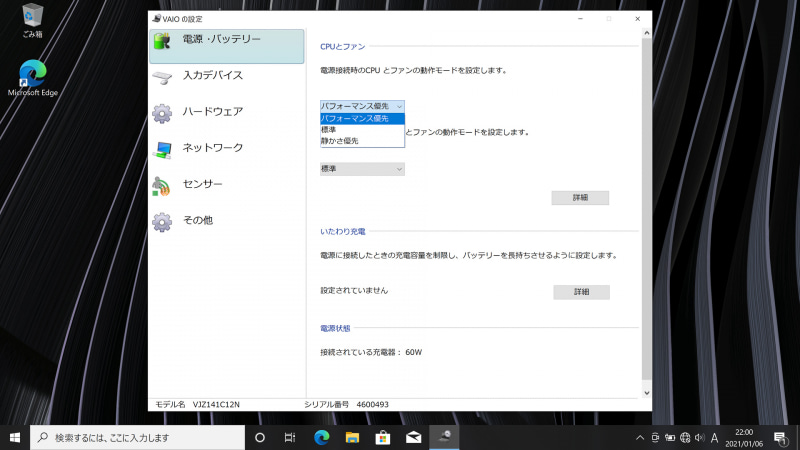Click the 電源状態 section heading
This screenshot has height=450, width=800.
click(x=335, y=329)
